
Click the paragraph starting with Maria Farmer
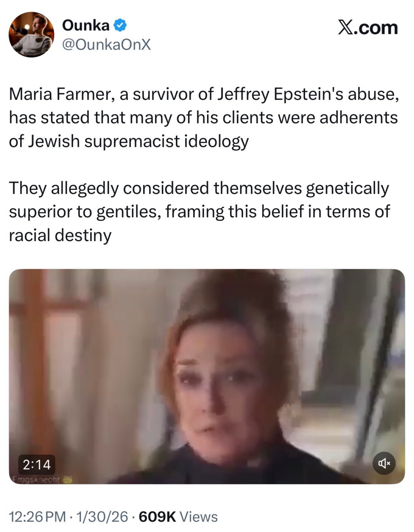(204, 117)
